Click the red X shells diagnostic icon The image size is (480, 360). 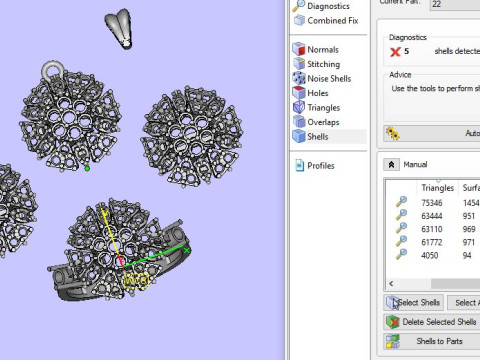pos(395,52)
